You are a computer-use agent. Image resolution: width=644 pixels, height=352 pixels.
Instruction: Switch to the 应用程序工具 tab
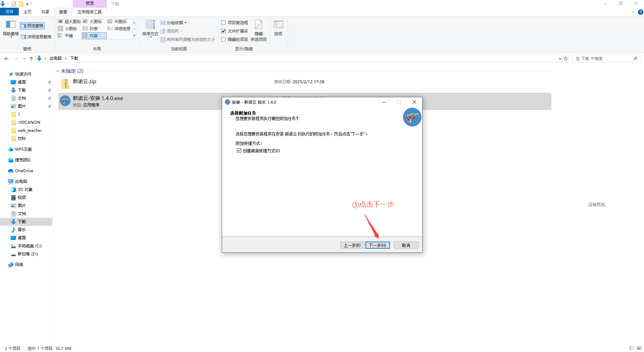pos(90,12)
